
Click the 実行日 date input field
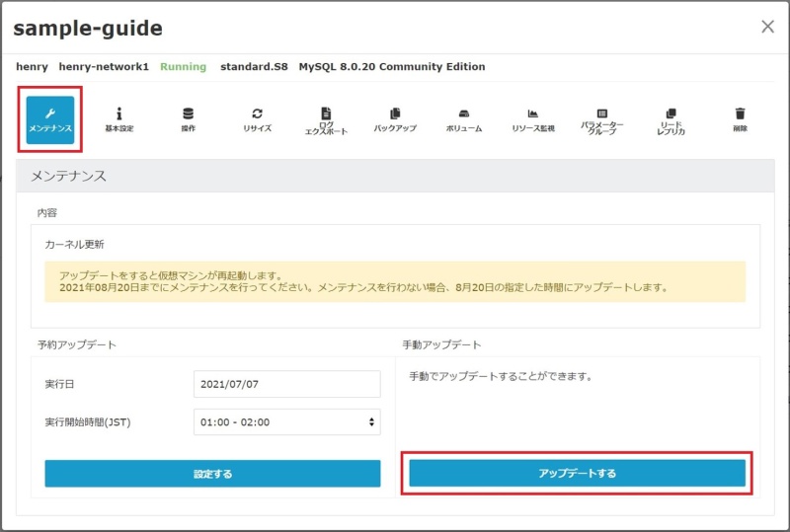coord(286,384)
